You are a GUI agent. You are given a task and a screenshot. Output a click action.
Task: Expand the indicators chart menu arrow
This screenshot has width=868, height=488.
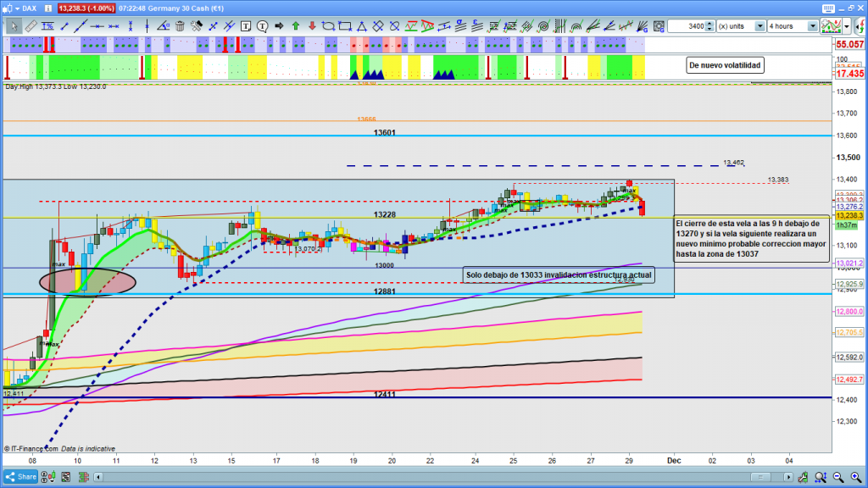(x=847, y=26)
